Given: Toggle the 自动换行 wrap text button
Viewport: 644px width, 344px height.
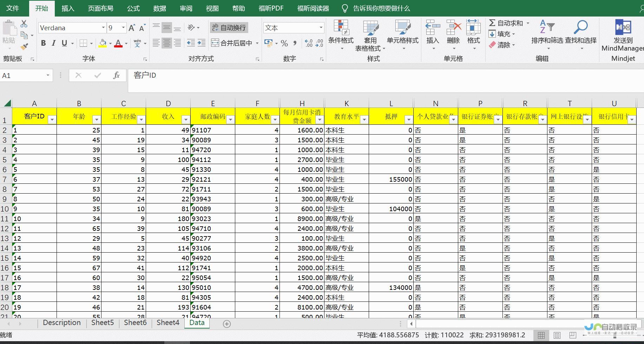Looking at the screenshot, I should point(229,27).
